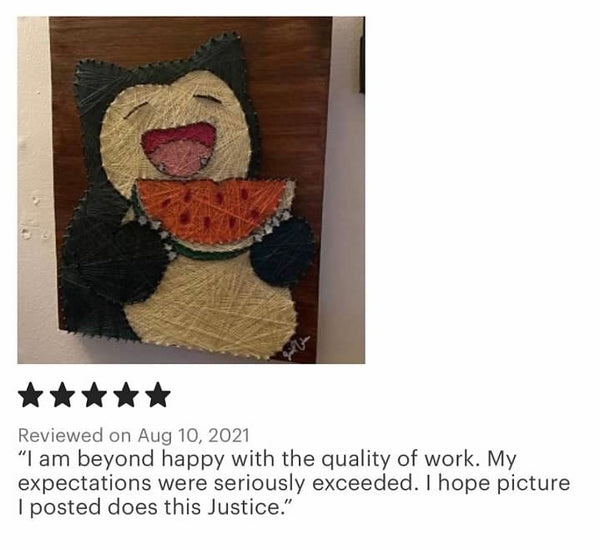Open the Snorlax string art review photo
This screenshot has height=550, width=600.
[x=191, y=190]
